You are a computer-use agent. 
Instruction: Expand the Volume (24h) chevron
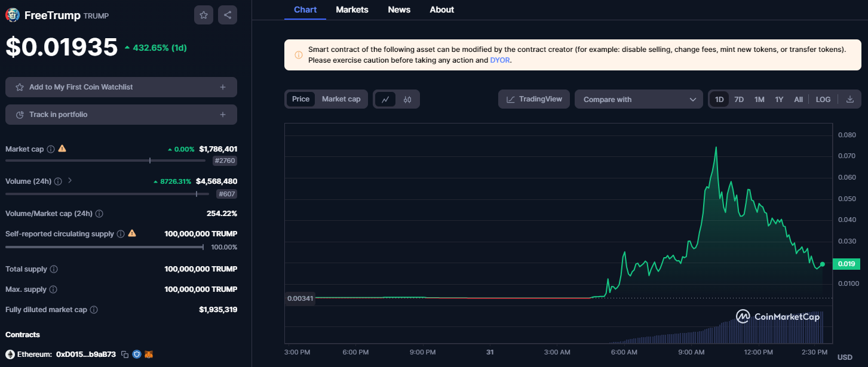coord(70,180)
